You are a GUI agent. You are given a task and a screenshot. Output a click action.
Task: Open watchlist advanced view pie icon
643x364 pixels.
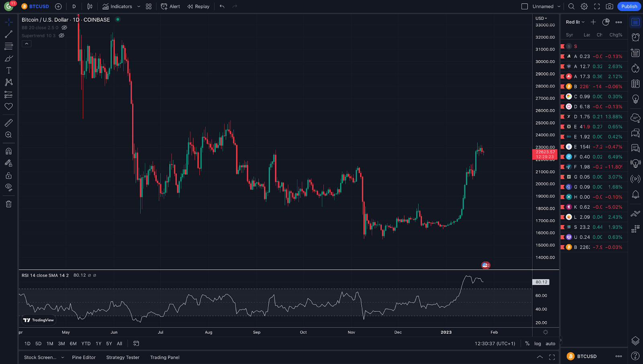click(606, 22)
